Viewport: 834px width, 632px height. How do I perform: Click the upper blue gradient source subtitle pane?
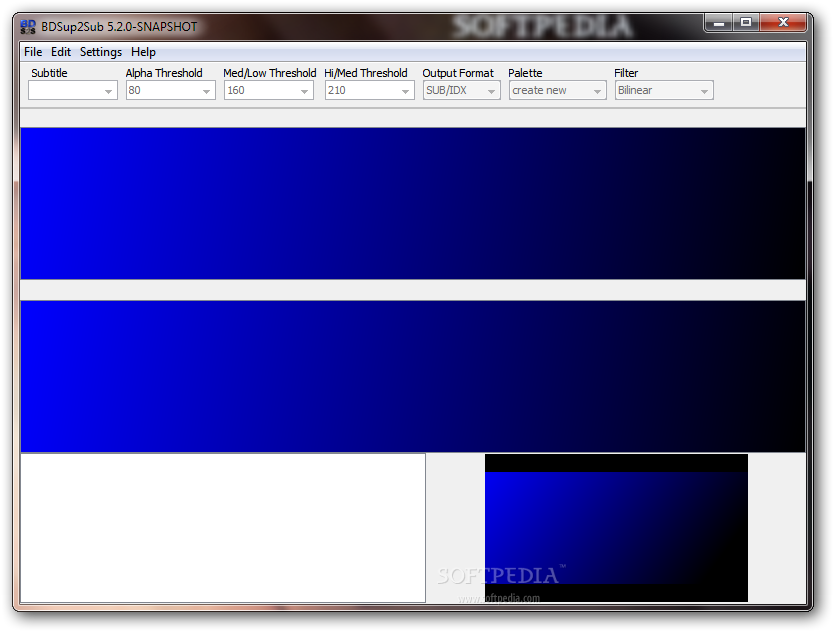[413, 203]
